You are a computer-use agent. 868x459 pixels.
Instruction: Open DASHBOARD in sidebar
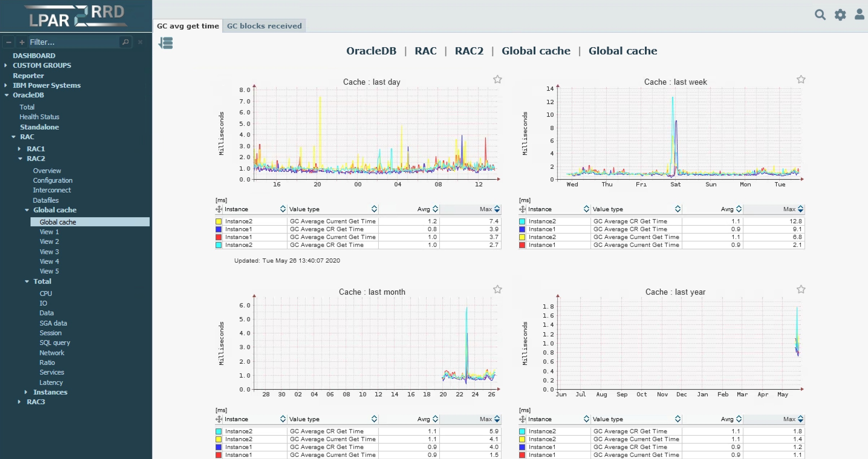(34, 56)
